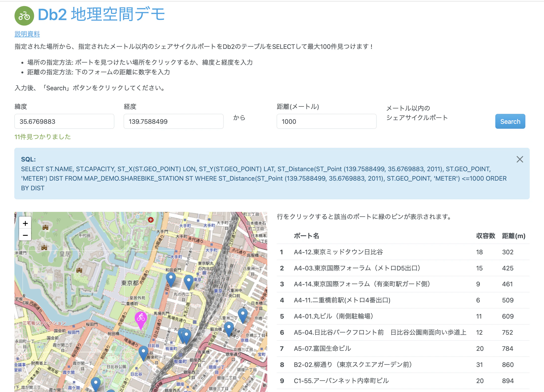Click the Search button
This screenshot has height=392, width=544.
[x=510, y=121]
